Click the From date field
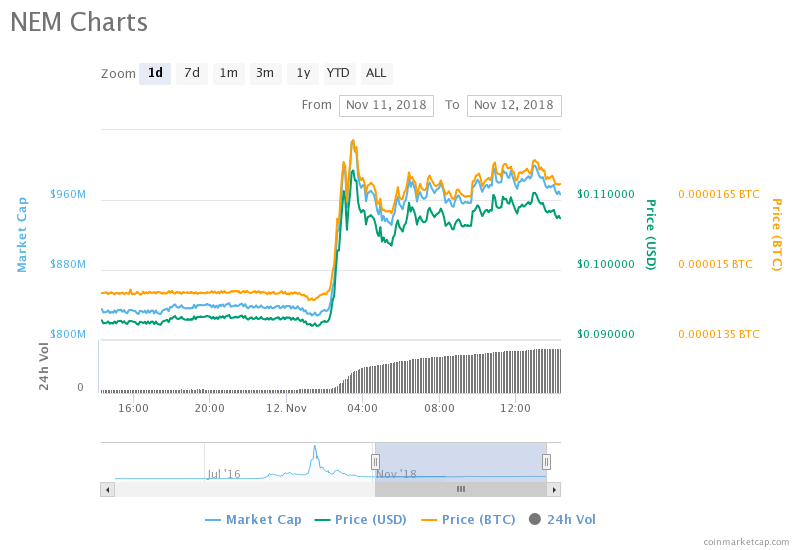 [386, 105]
